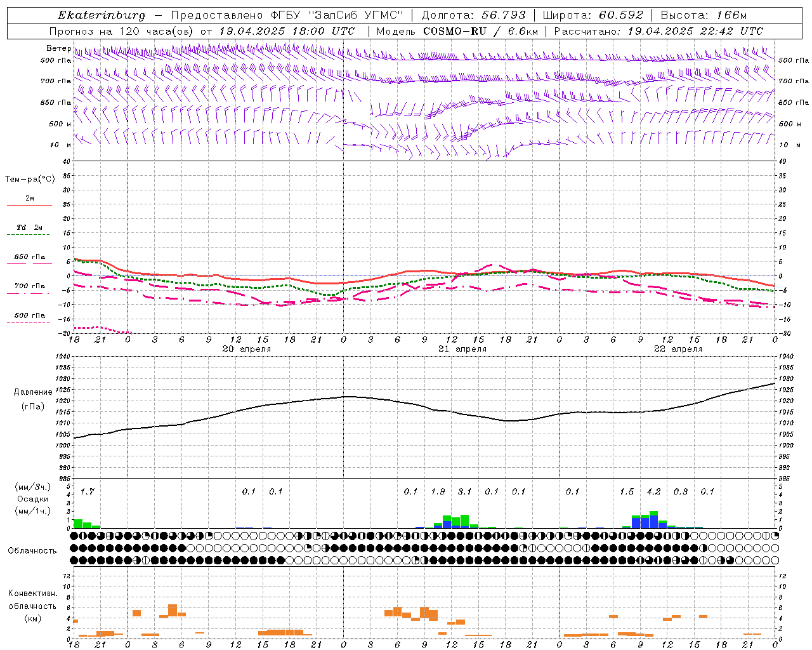Click the dashed line sample under Td 2м
This screenshot has width=812, height=650.
(x=29, y=235)
